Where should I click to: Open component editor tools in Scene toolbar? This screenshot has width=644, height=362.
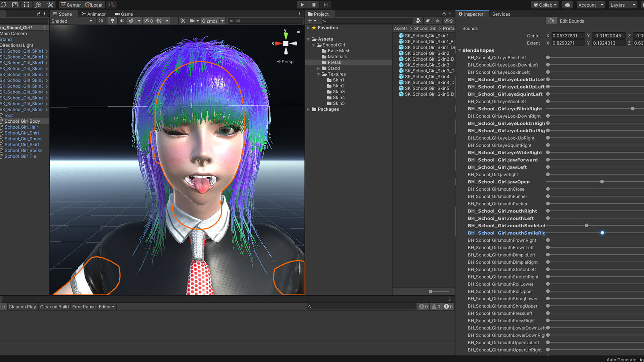coord(183,21)
